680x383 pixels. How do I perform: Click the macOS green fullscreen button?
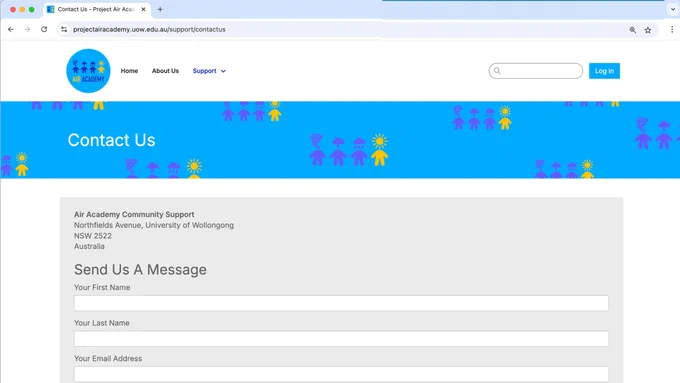pos(32,9)
